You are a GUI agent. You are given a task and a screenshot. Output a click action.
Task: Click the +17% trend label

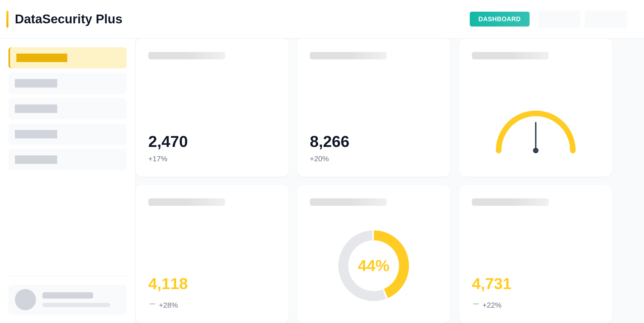tap(158, 159)
